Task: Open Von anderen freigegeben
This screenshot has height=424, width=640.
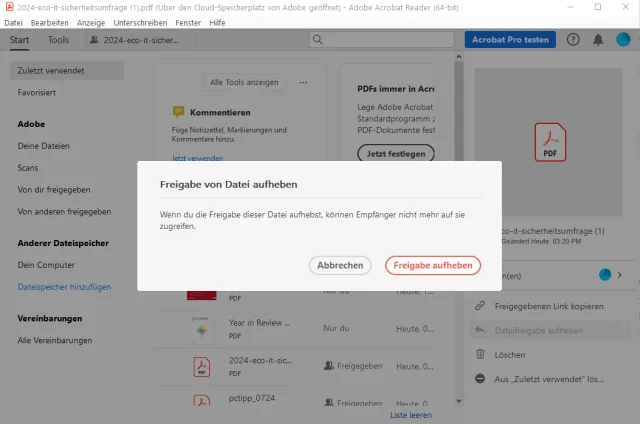Action: point(64,212)
